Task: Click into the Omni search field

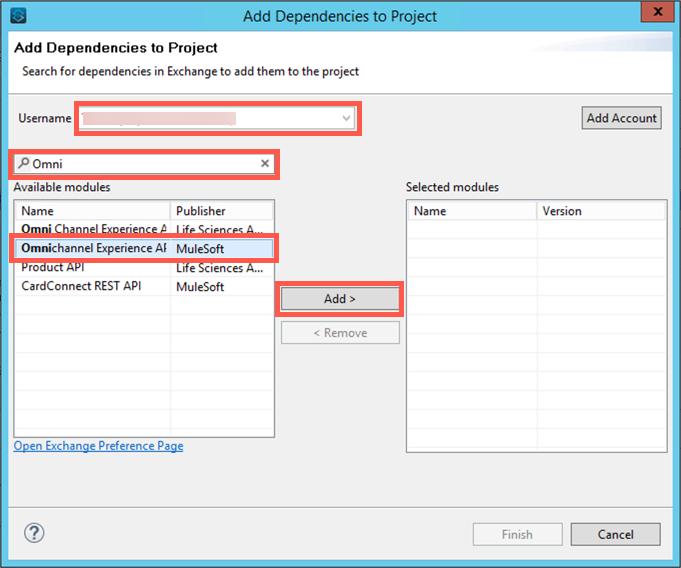Action: pyautogui.click(x=145, y=164)
